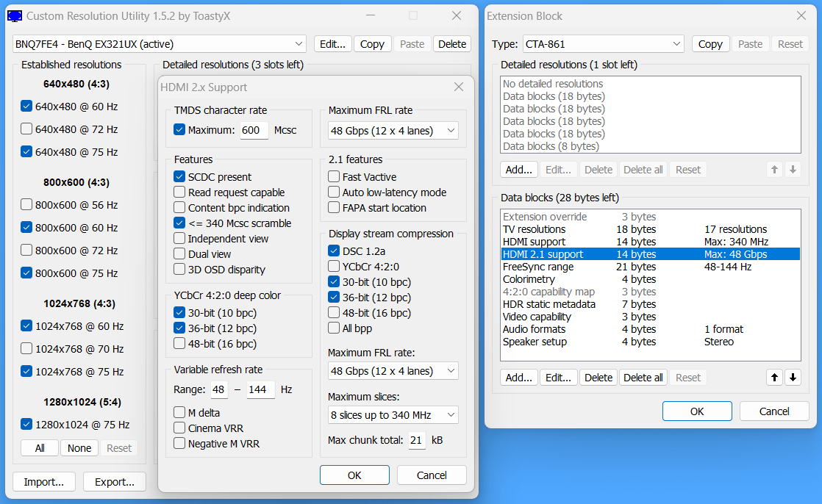Click Delete all under Data blocks

[x=643, y=377]
